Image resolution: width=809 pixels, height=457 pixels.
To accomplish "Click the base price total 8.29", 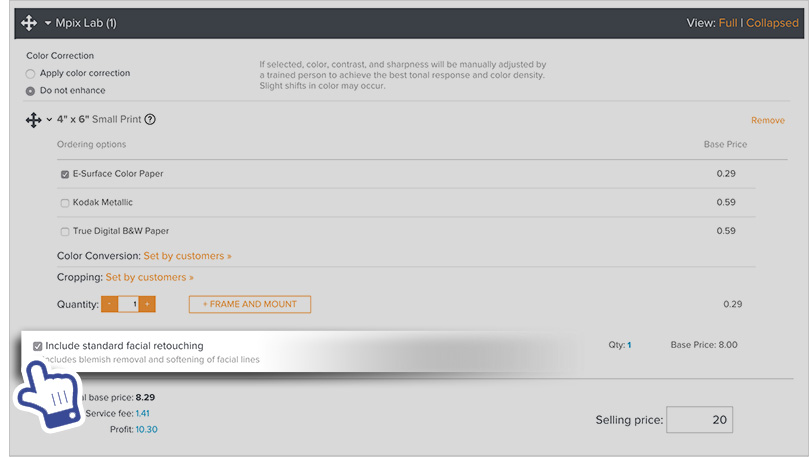I will coord(145,397).
